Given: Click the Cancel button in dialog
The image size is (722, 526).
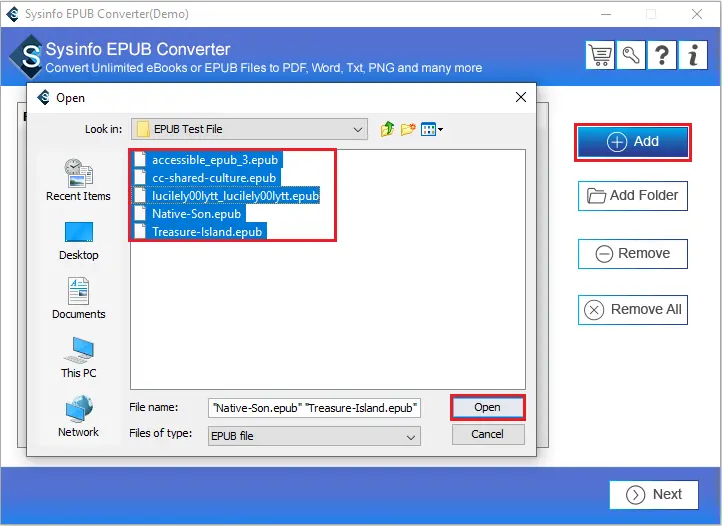Looking at the screenshot, I should tap(488, 434).
